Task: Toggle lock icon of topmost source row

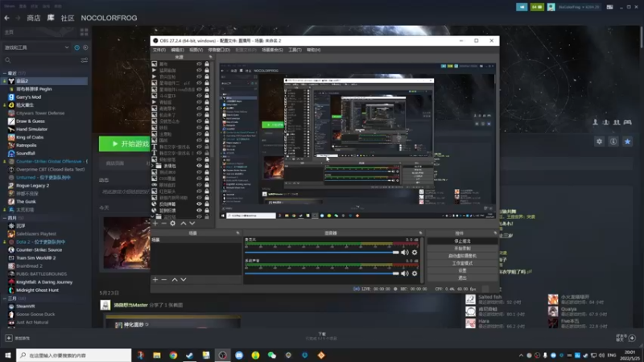Action: [x=207, y=64]
